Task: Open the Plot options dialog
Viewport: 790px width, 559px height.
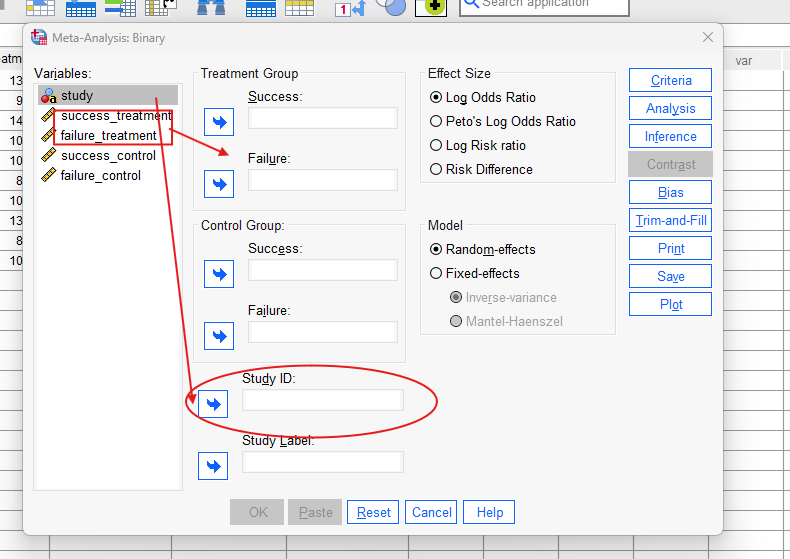Action: [670, 304]
